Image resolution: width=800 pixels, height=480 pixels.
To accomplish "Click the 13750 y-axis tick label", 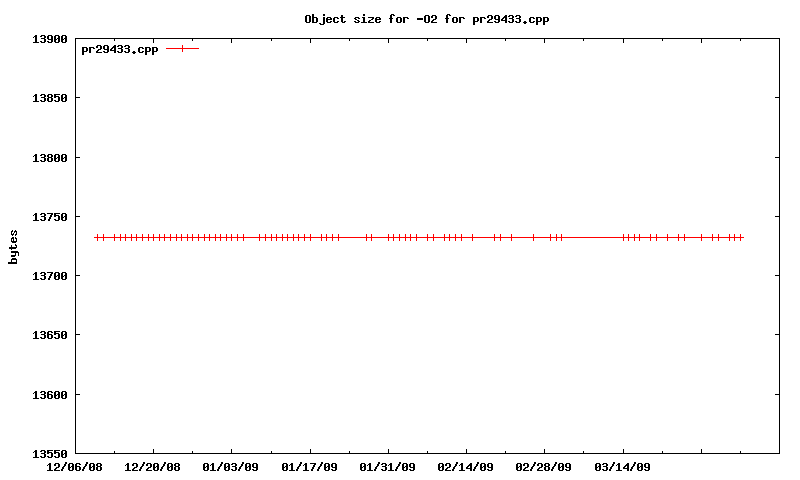I will [49, 217].
